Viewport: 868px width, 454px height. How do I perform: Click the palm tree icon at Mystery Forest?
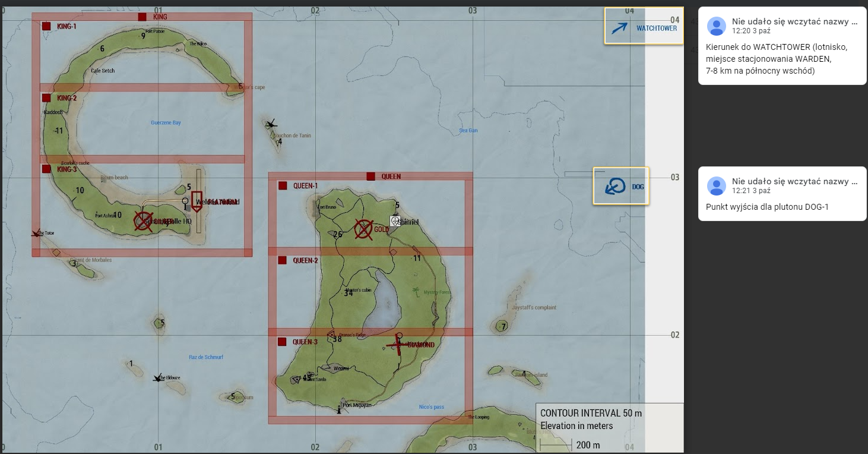pos(417,292)
